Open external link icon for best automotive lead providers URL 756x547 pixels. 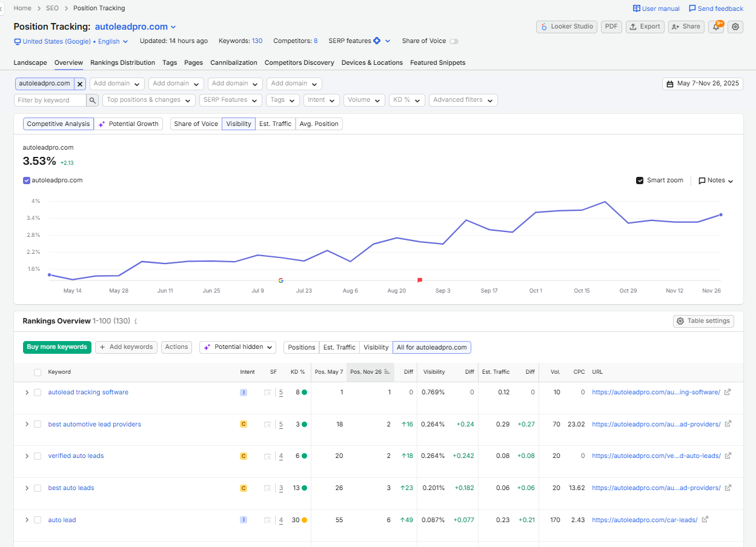728,424
